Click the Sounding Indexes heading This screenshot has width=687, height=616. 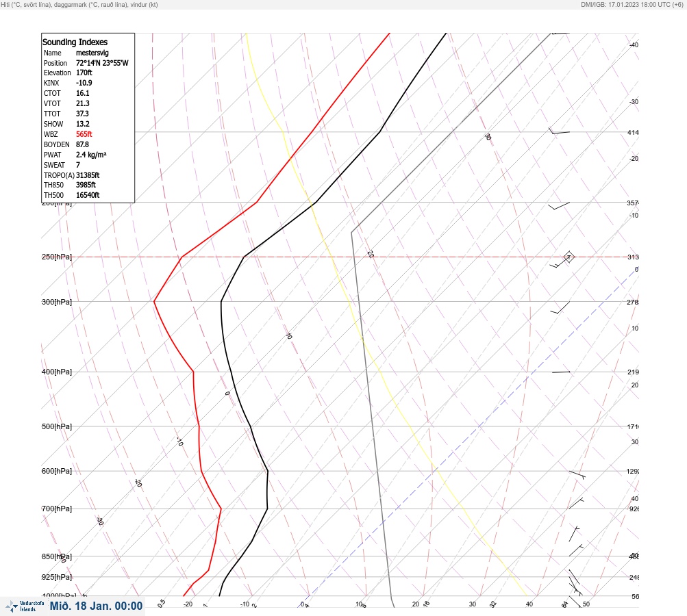(75, 42)
